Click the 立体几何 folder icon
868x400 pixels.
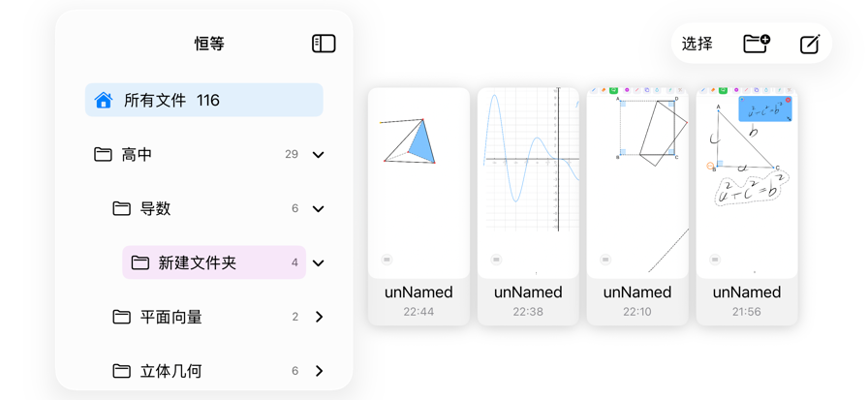pos(122,371)
